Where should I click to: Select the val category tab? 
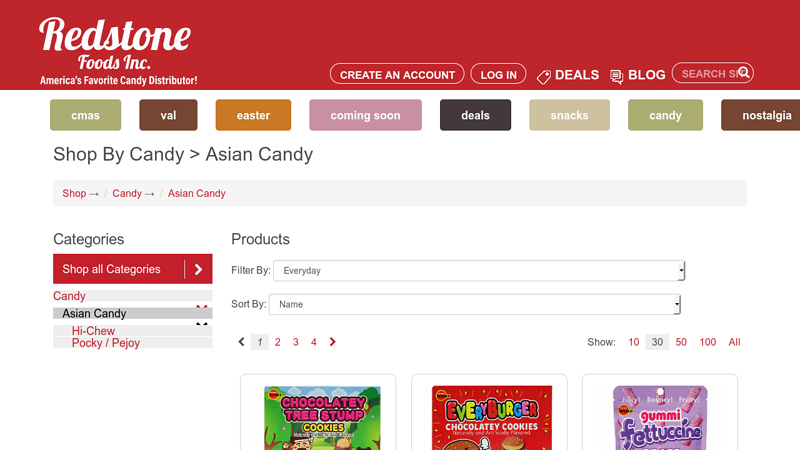[x=168, y=115]
